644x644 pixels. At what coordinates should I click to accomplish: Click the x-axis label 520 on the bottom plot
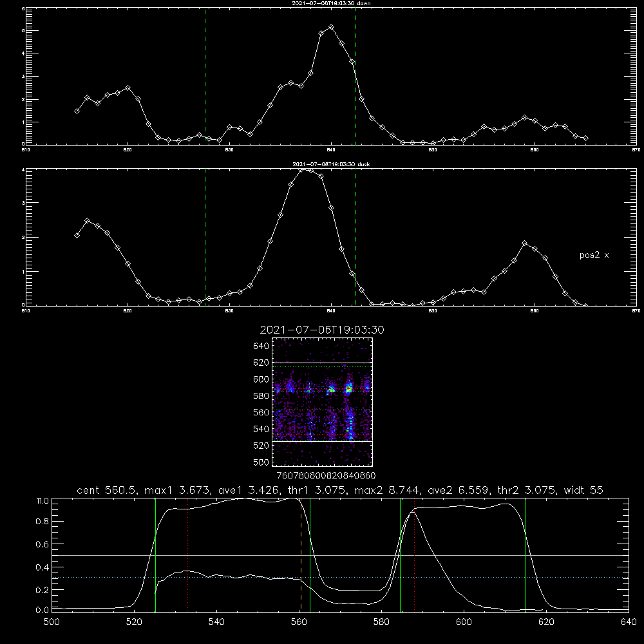click(x=134, y=622)
